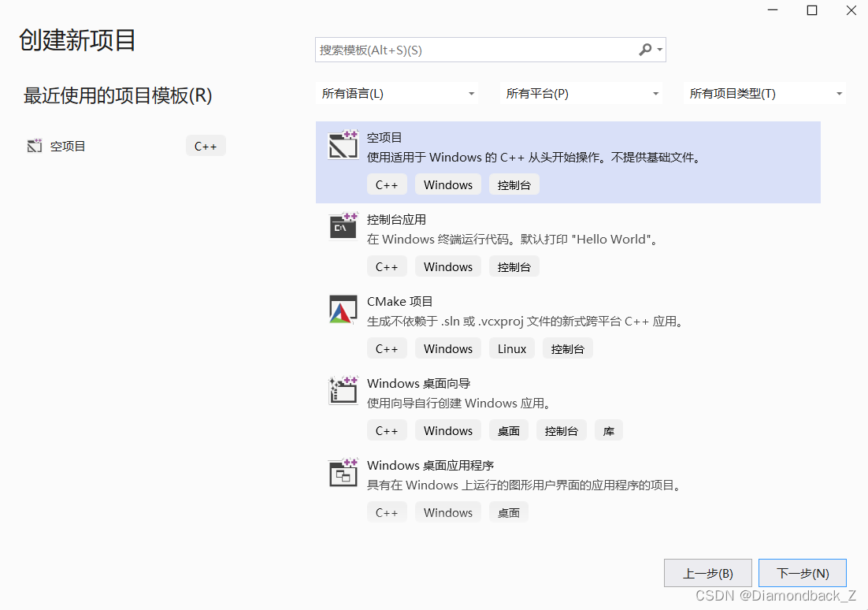Viewport: 868px width, 610px height.
Task: Select the Windows 桌面应用程序 template title
Action: click(x=430, y=466)
